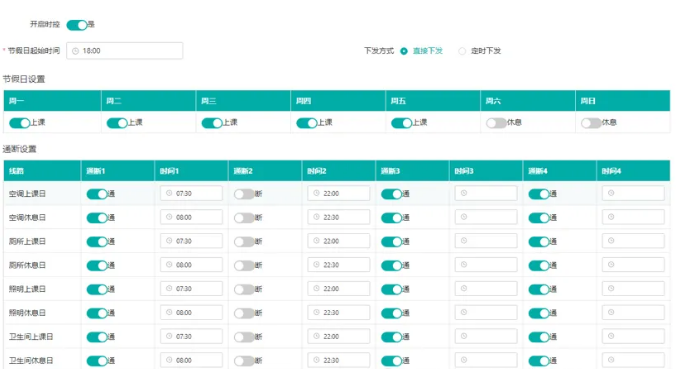The image size is (682, 369).
Task: Toggle the 周三 上课 switch
Action: click(x=212, y=123)
